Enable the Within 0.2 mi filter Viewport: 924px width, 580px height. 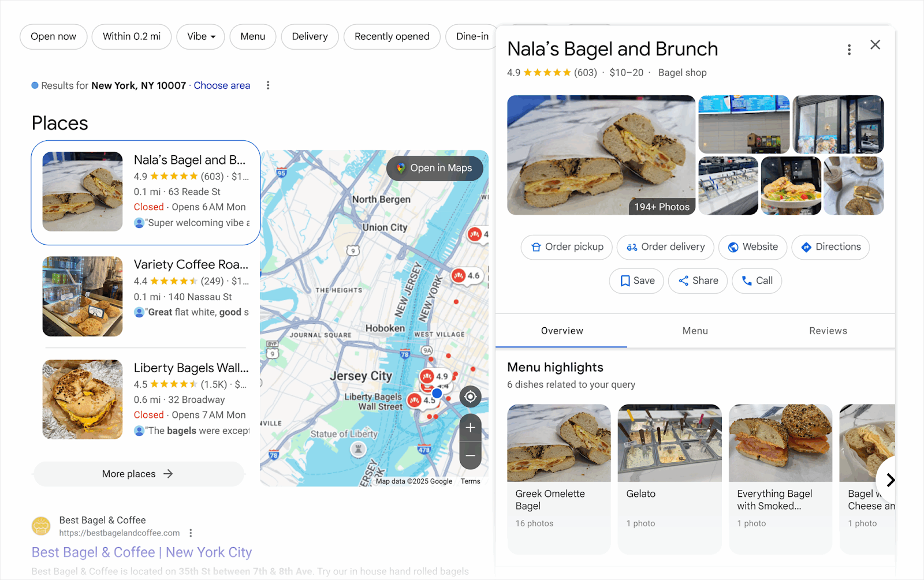click(132, 36)
